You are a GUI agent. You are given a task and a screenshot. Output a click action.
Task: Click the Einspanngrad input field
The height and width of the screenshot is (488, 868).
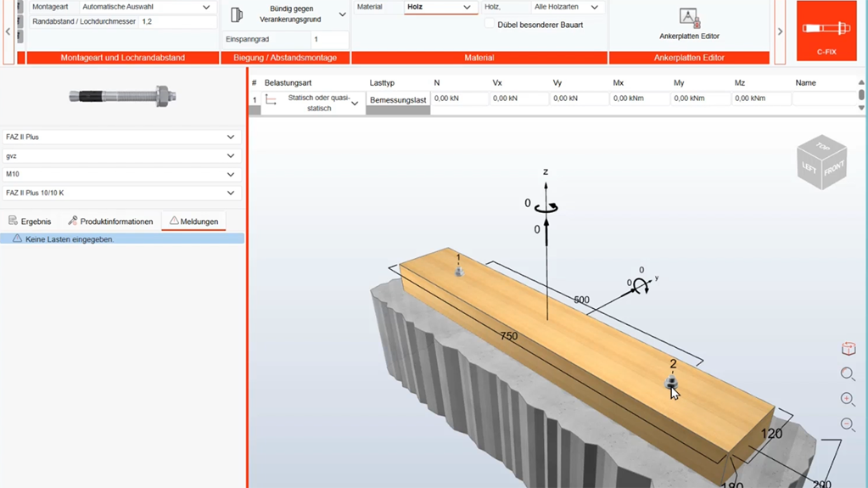(328, 39)
